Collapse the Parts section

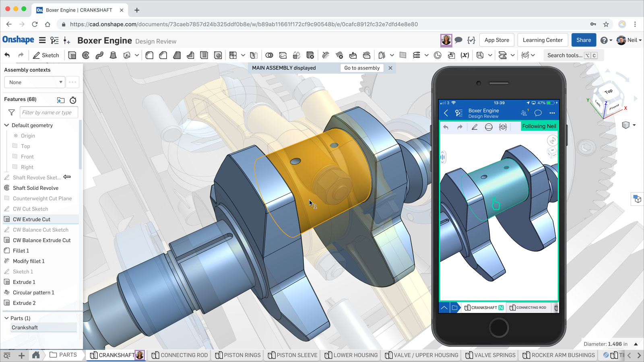tap(6, 318)
